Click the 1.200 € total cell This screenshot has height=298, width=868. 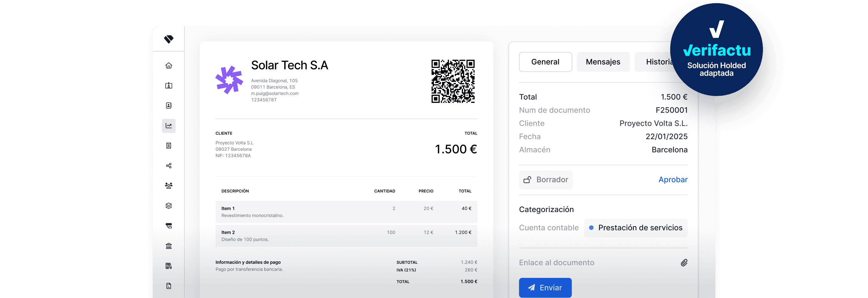click(463, 232)
